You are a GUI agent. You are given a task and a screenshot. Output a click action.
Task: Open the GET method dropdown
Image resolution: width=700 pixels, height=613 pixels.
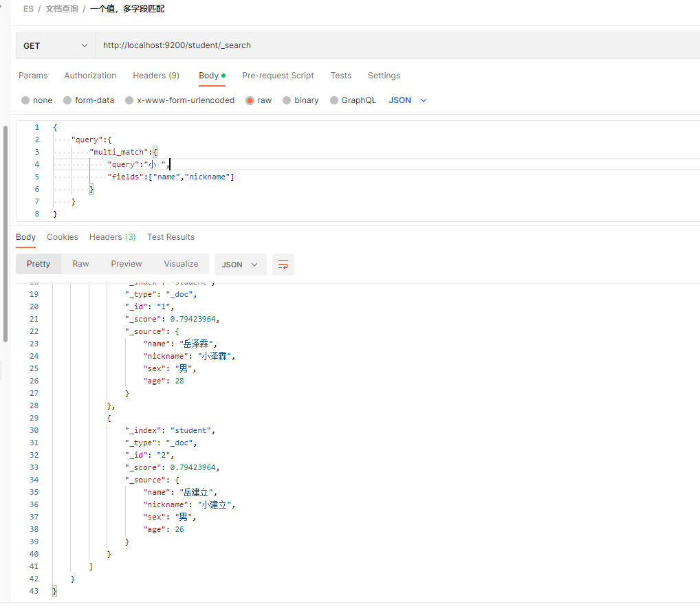click(x=55, y=46)
